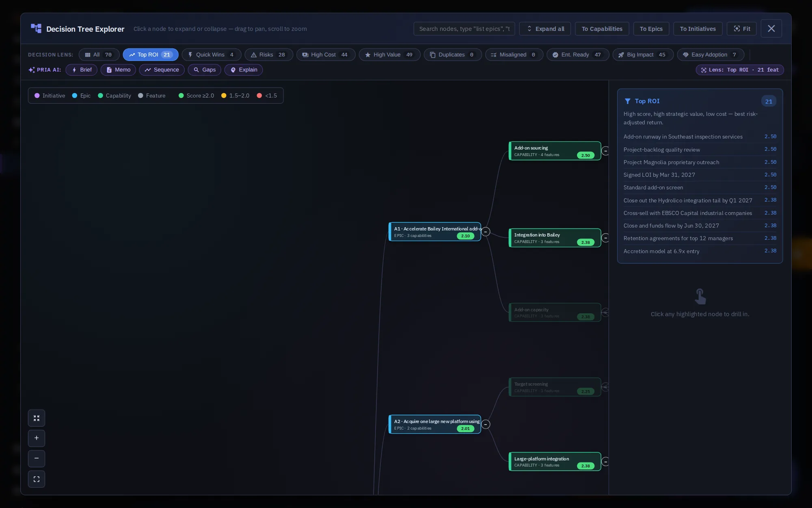
Task: Enable the Quick Wins lens filter
Action: click(211, 55)
